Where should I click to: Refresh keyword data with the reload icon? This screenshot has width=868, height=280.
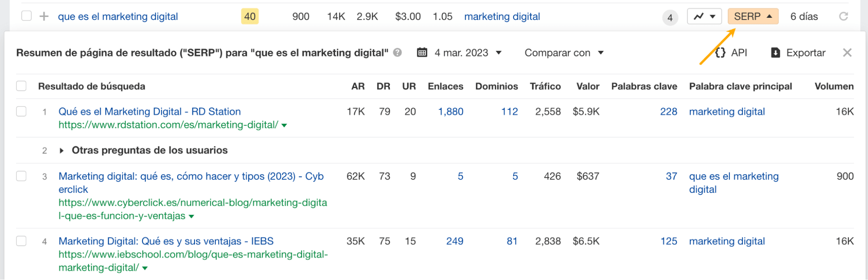coord(844,16)
